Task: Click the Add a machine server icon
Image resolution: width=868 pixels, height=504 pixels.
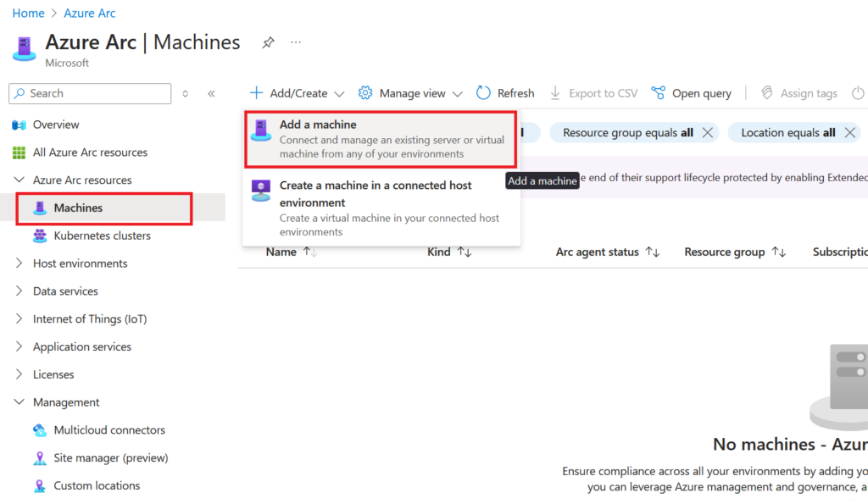Action: pyautogui.click(x=261, y=130)
